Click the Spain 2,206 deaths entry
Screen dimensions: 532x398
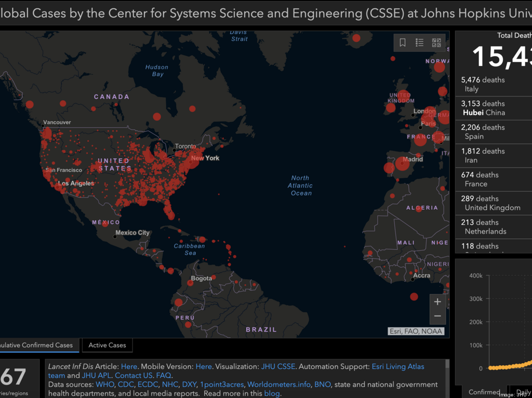494,132
